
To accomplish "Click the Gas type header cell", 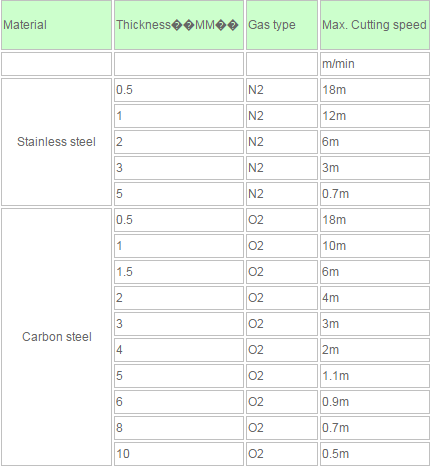I will point(282,25).
